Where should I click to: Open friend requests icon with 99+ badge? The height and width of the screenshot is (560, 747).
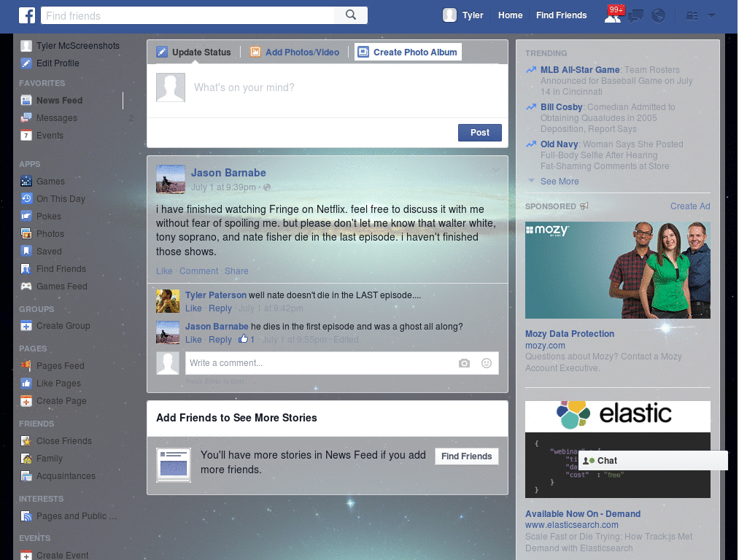coord(613,15)
